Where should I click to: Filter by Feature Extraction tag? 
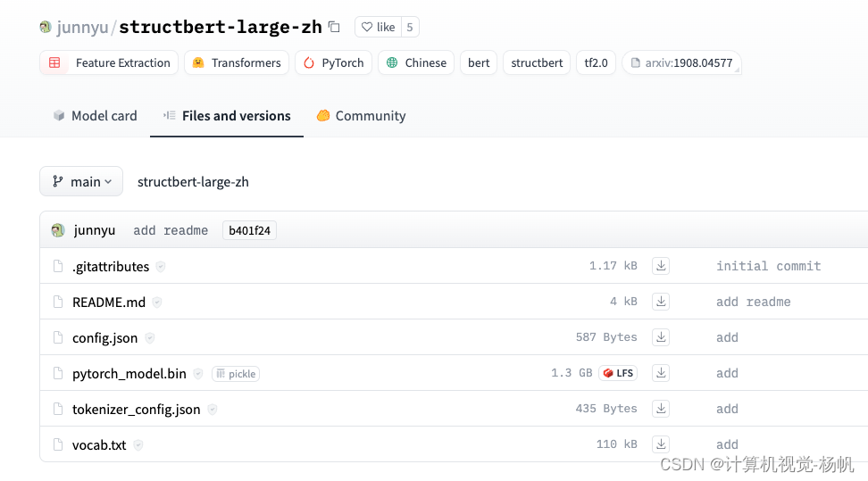click(109, 62)
